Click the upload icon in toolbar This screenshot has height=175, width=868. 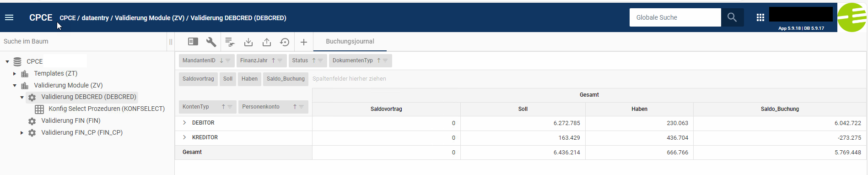coord(267,42)
